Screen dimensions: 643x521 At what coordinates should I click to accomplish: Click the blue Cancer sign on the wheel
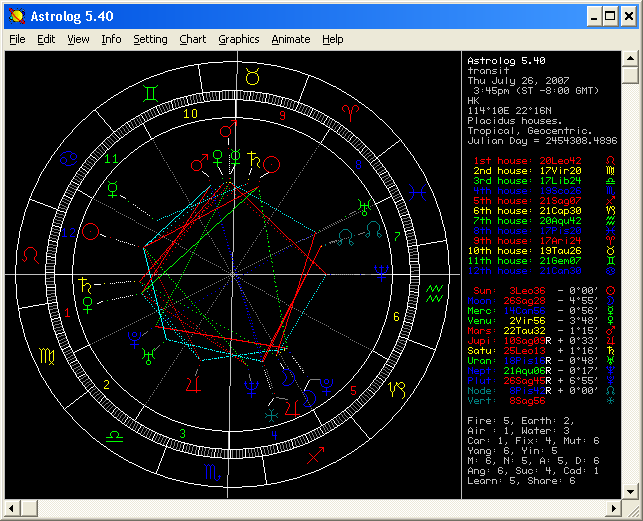coord(70,156)
